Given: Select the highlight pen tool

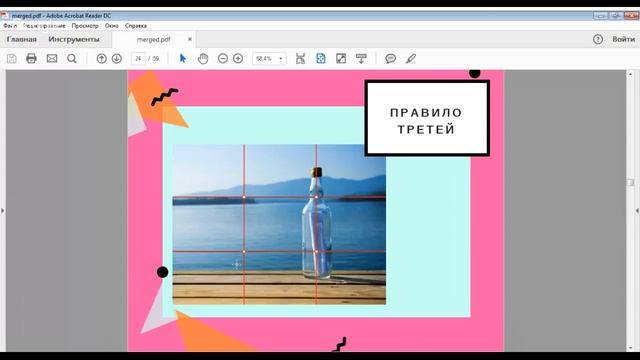Looking at the screenshot, I should [411, 59].
